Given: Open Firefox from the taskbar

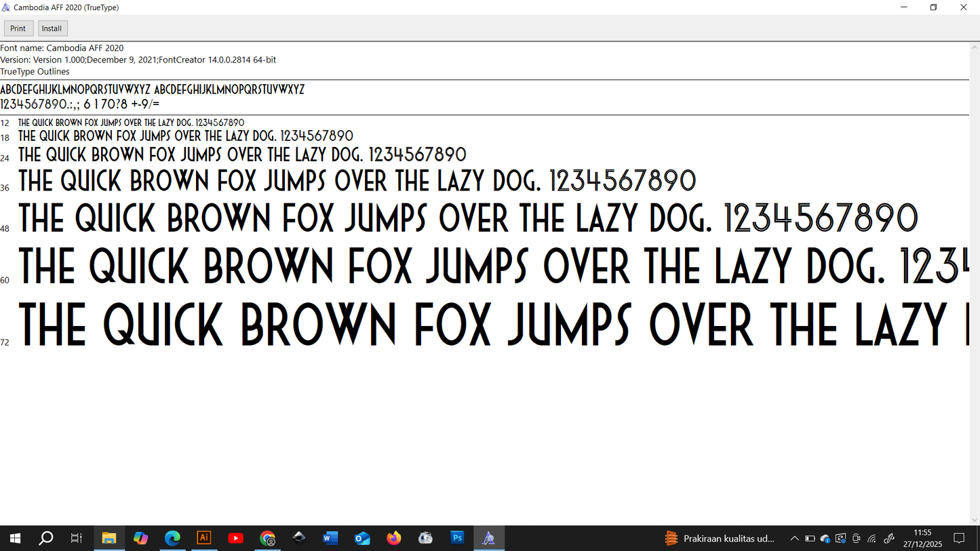Looking at the screenshot, I should [x=393, y=537].
